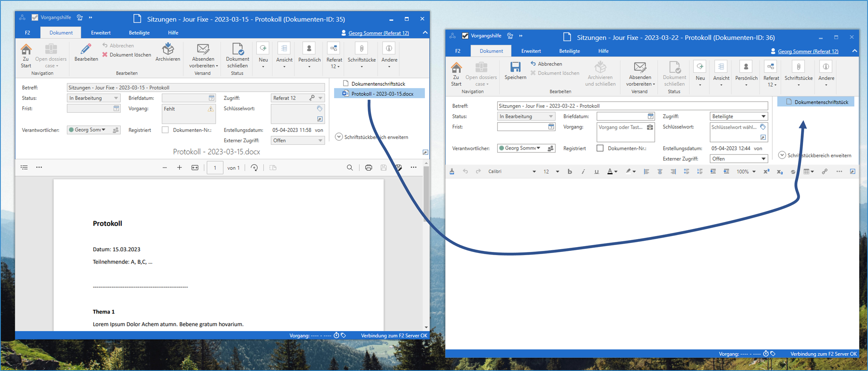The width and height of the screenshot is (868, 371).
Task: Click Dokument löschen in left window
Action: pyautogui.click(x=126, y=55)
